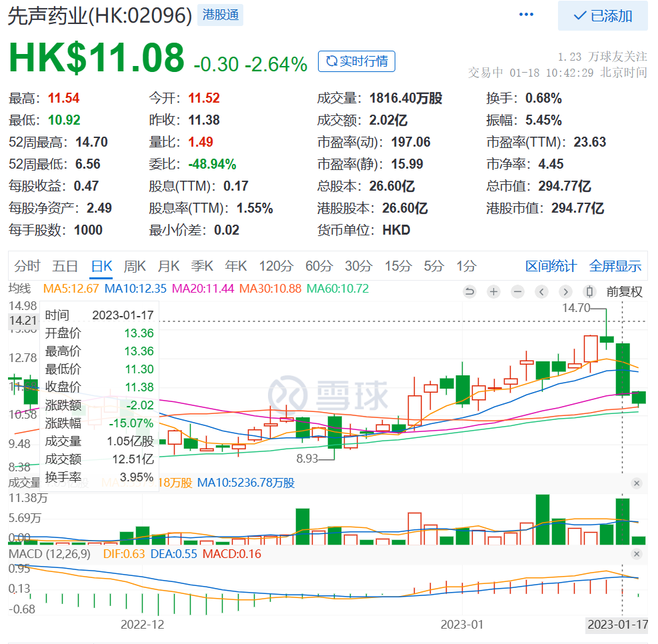
Task: Click the 8.93 low price annotation
Action: [x=307, y=459]
